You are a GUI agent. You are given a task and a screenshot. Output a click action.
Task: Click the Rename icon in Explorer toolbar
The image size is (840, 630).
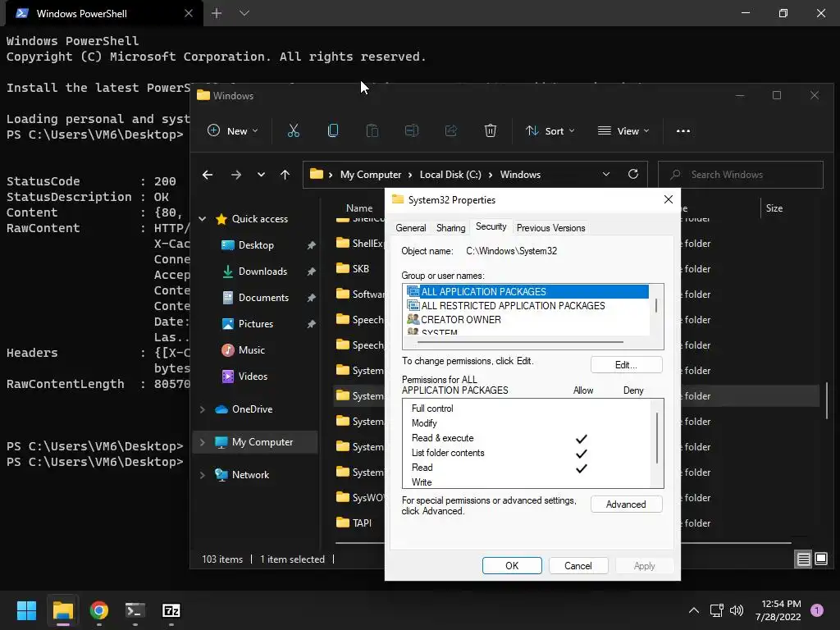412,130
